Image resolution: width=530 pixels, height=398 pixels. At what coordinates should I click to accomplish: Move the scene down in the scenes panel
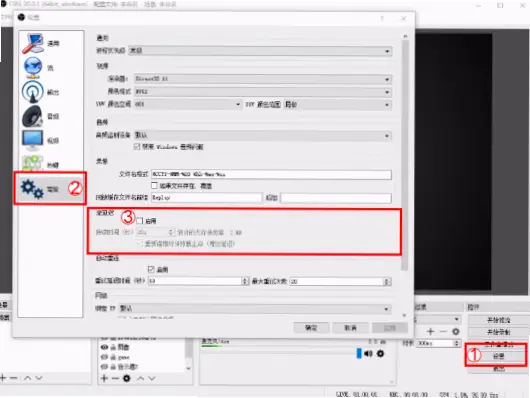[x=39, y=378]
